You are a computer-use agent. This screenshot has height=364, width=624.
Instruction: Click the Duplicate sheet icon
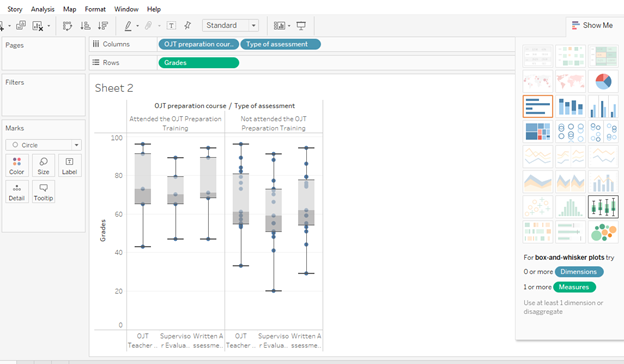tap(21, 26)
